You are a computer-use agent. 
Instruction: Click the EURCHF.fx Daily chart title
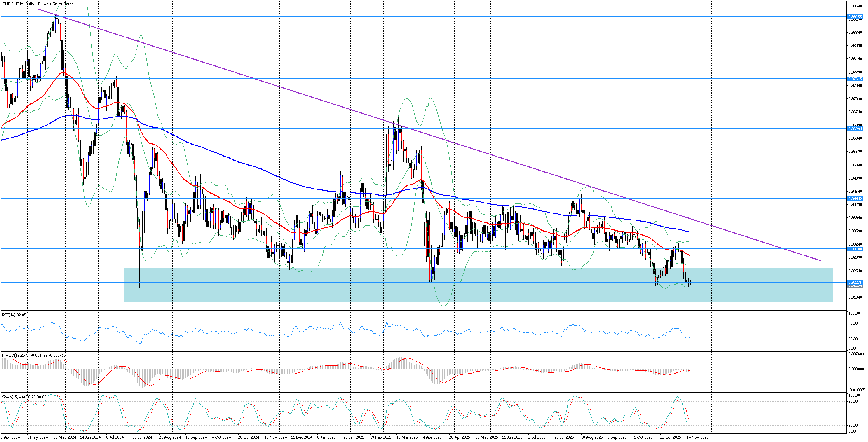click(38, 4)
